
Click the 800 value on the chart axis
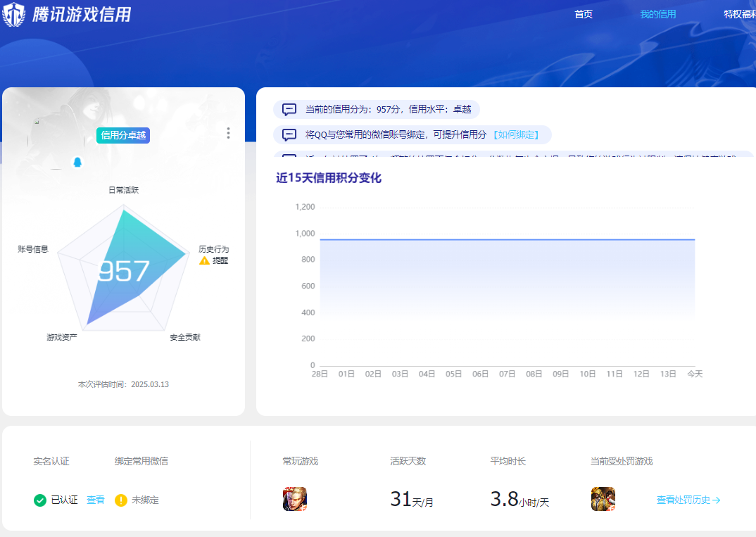(x=308, y=259)
